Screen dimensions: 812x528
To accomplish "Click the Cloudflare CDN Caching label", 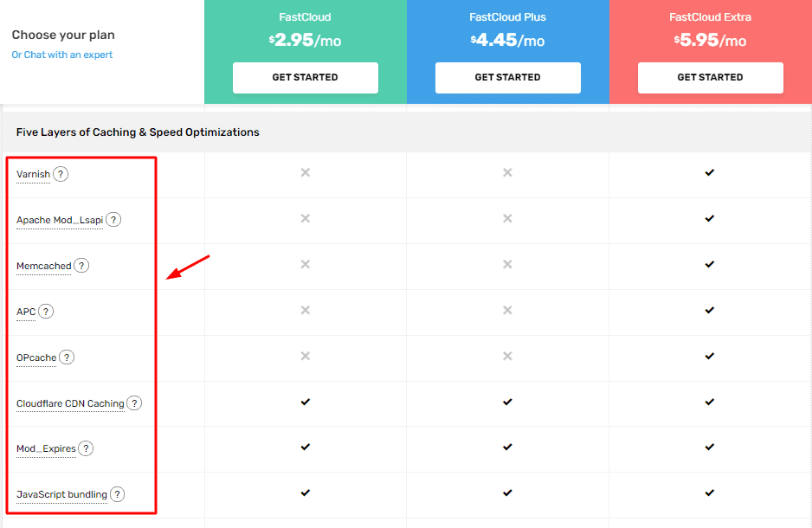I will [70, 403].
